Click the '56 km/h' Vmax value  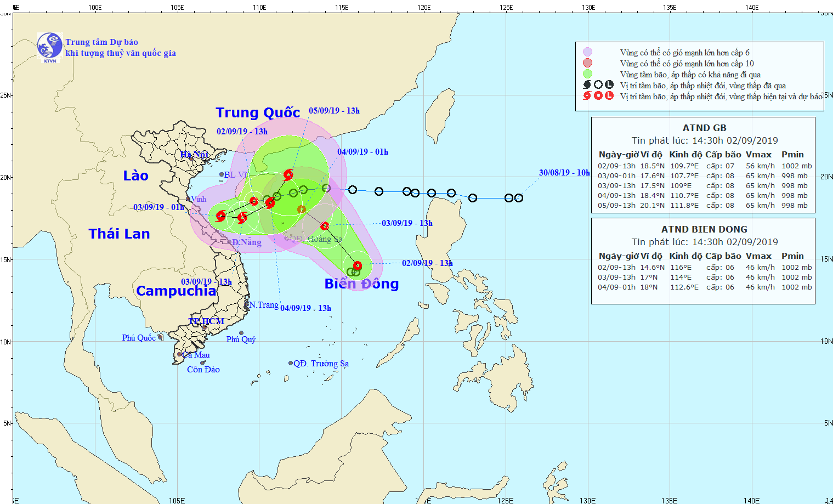760,166
